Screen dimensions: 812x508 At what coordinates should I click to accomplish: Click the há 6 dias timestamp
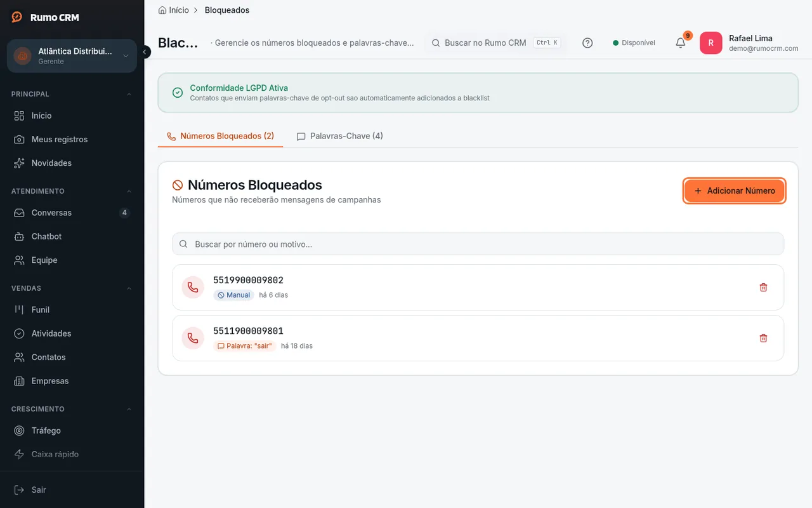tap(273, 295)
